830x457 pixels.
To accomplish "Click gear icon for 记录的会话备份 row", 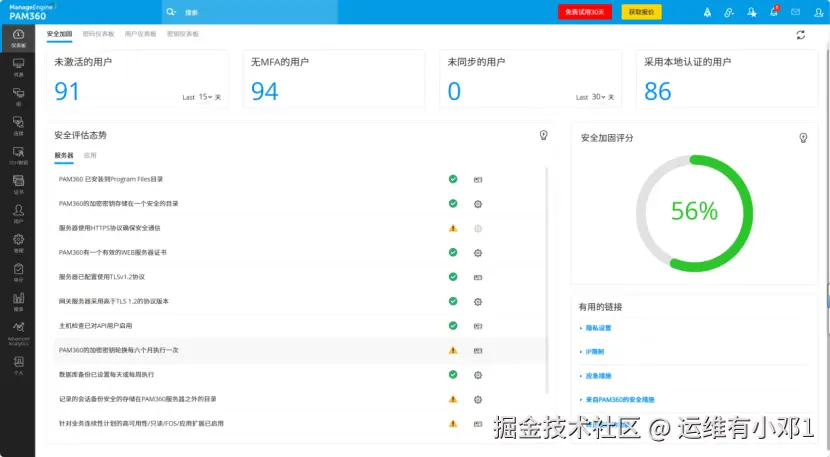I will (477, 399).
